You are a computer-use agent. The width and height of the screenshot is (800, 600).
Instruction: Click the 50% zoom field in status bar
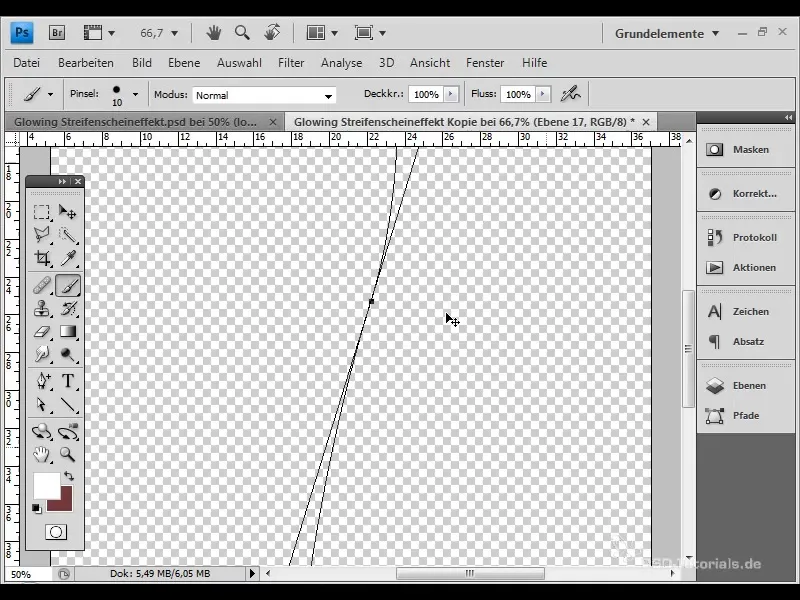(28, 574)
